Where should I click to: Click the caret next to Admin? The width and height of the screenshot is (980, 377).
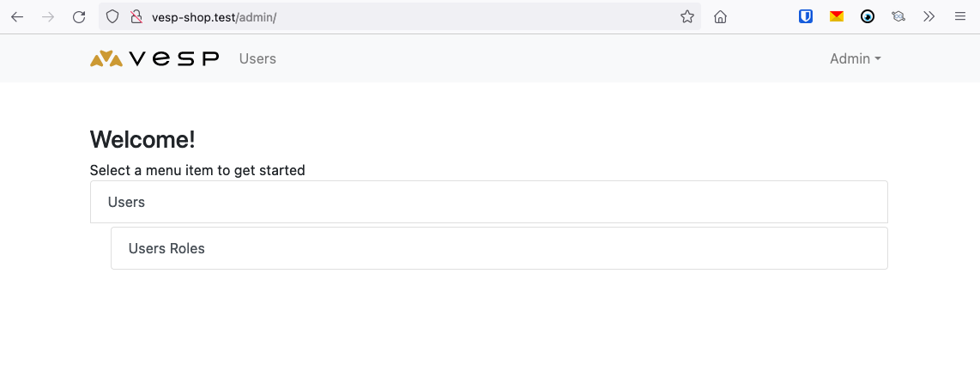coord(878,58)
